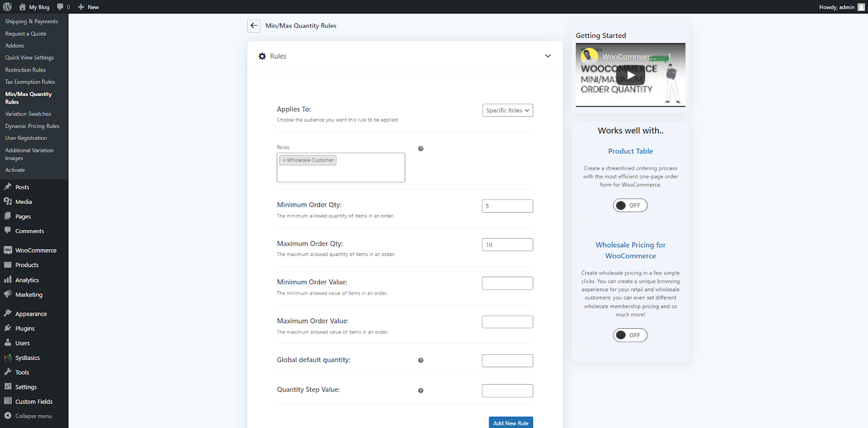Click the Global default quantity field

coord(508,361)
